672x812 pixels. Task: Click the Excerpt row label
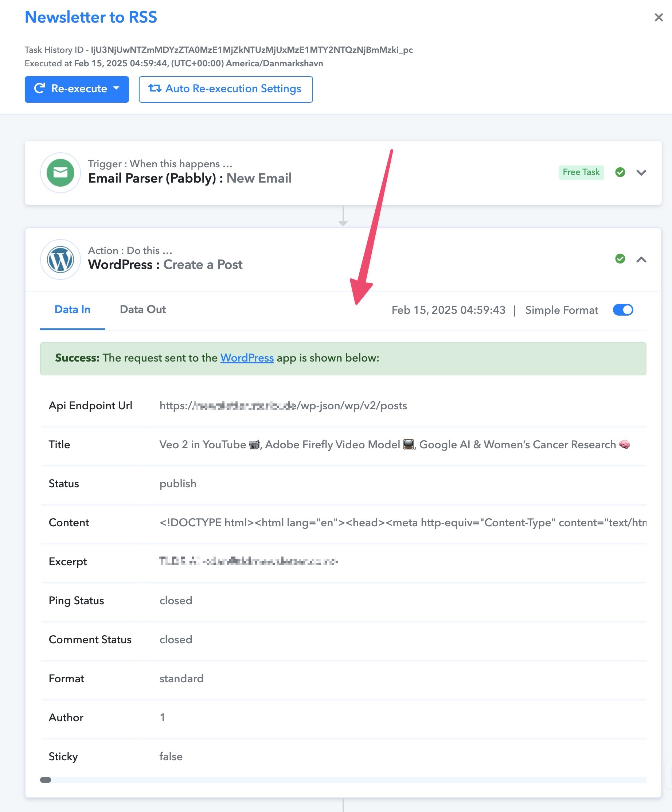[68, 562]
